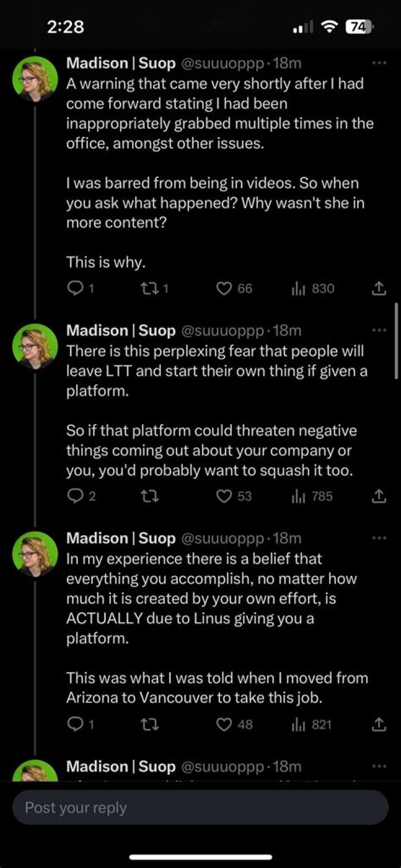Share the tweet about being barred from videos
401x868 pixels.
click(x=379, y=288)
